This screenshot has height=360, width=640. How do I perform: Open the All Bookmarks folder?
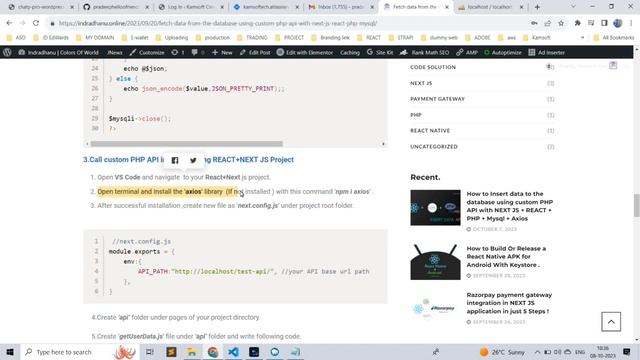pos(614,38)
